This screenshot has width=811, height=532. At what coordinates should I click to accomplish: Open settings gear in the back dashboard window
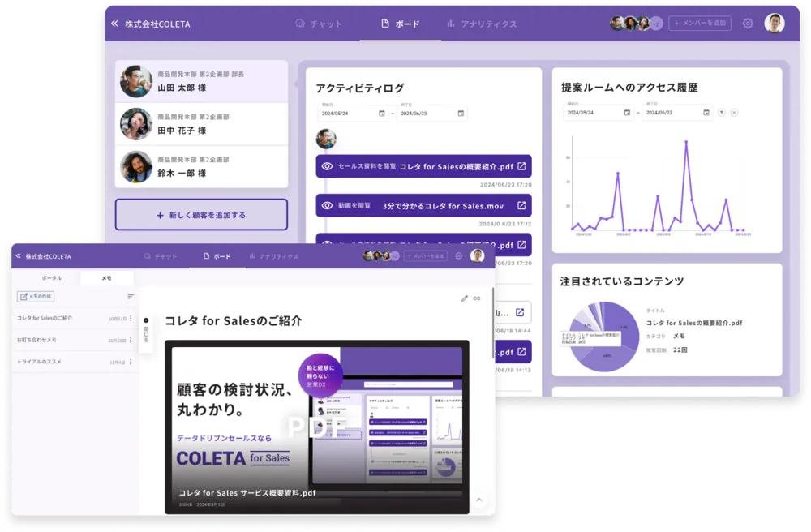click(x=748, y=24)
